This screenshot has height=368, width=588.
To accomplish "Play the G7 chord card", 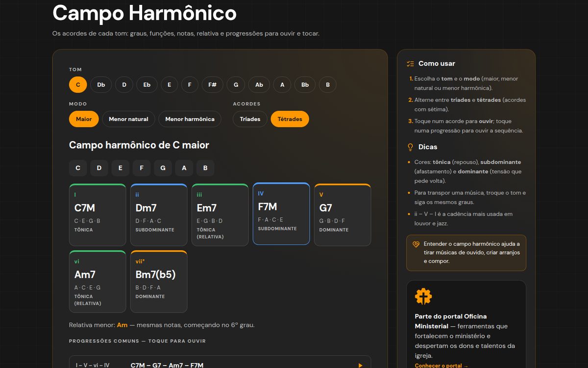I will point(343,215).
